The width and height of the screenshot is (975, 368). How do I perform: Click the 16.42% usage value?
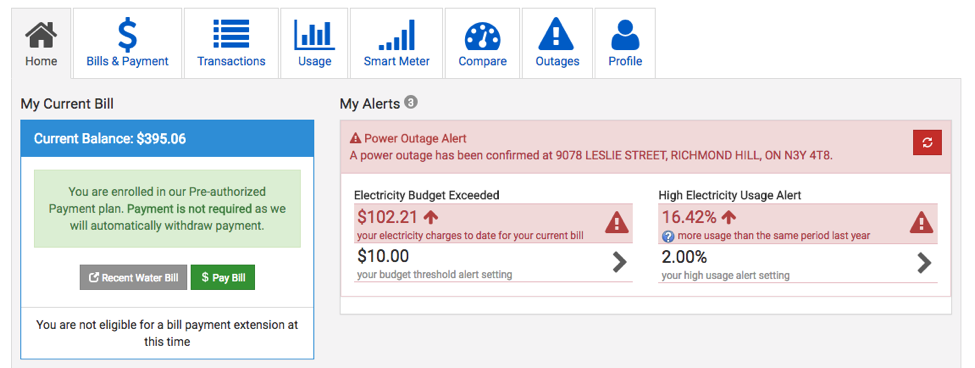[690, 217]
